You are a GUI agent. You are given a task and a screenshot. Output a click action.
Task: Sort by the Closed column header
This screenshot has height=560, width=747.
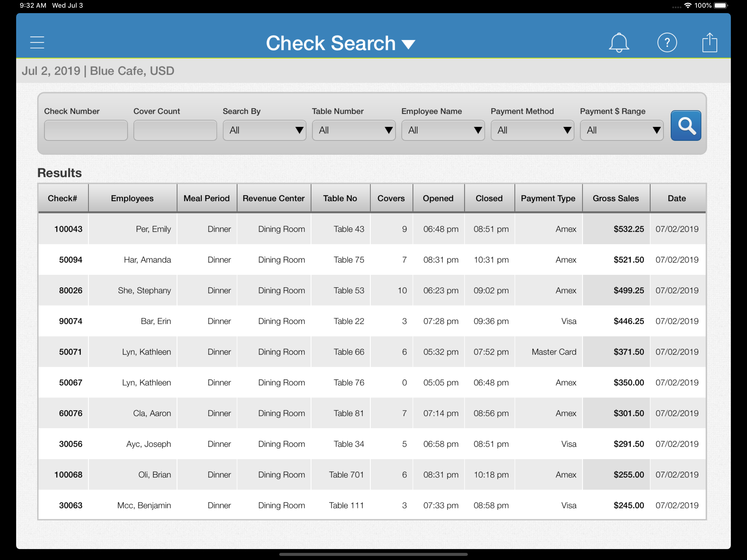click(x=489, y=198)
